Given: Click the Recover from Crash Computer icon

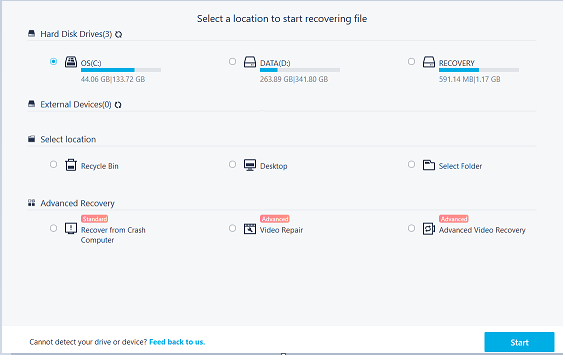Looking at the screenshot, I should click(x=71, y=228).
